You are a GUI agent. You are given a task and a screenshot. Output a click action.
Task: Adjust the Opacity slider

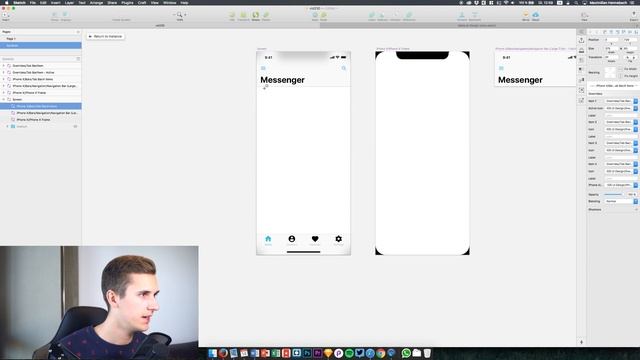coord(613,195)
